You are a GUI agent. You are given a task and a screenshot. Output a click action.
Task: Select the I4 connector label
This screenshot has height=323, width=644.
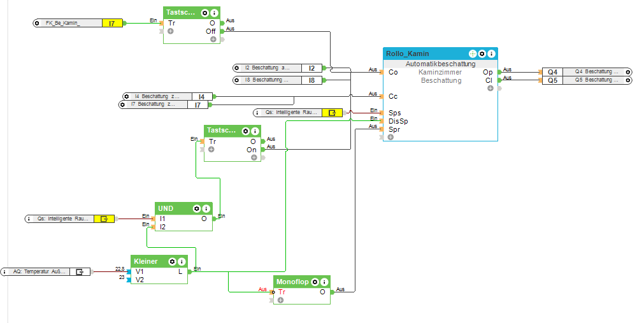pyautogui.click(x=202, y=97)
